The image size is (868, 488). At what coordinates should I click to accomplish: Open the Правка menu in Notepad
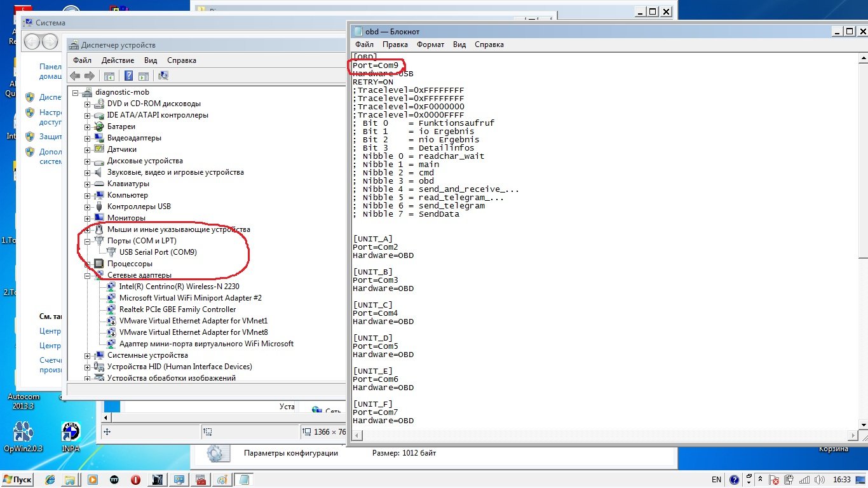tap(395, 44)
